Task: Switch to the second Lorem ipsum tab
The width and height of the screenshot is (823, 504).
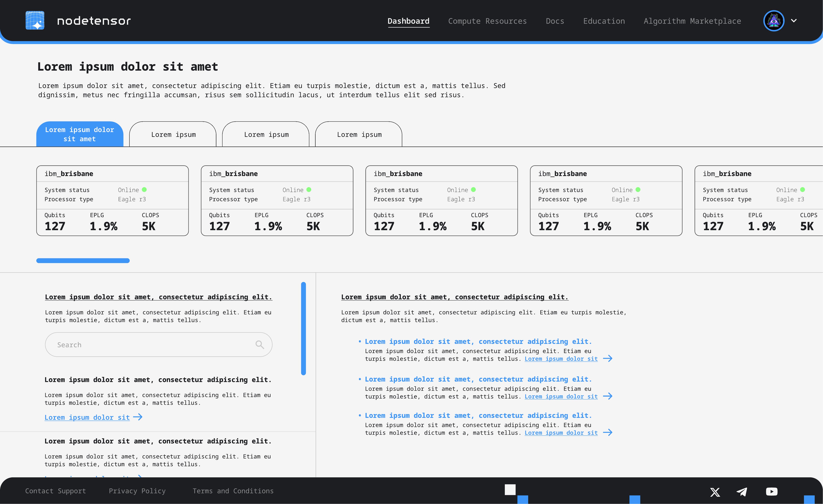Action: tap(173, 134)
